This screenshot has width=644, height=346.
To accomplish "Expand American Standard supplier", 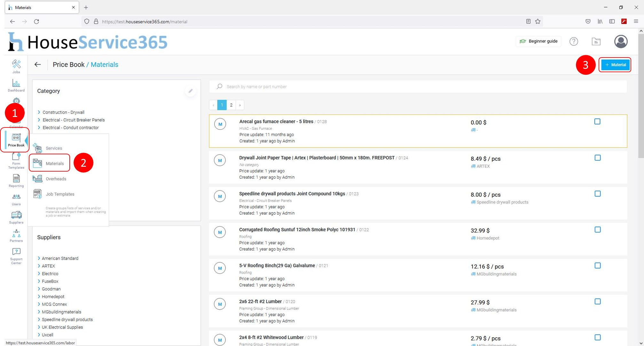I will (39, 258).
